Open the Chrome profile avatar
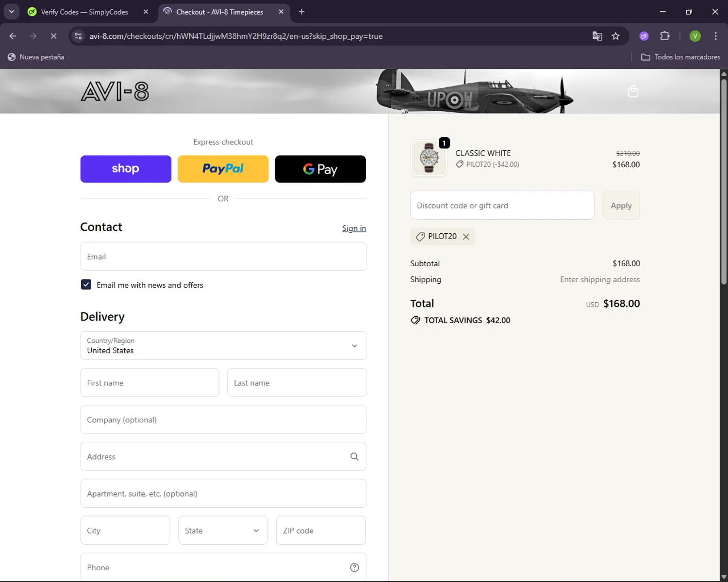The image size is (728, 582). pyautogui.click(x=695, y=36)
